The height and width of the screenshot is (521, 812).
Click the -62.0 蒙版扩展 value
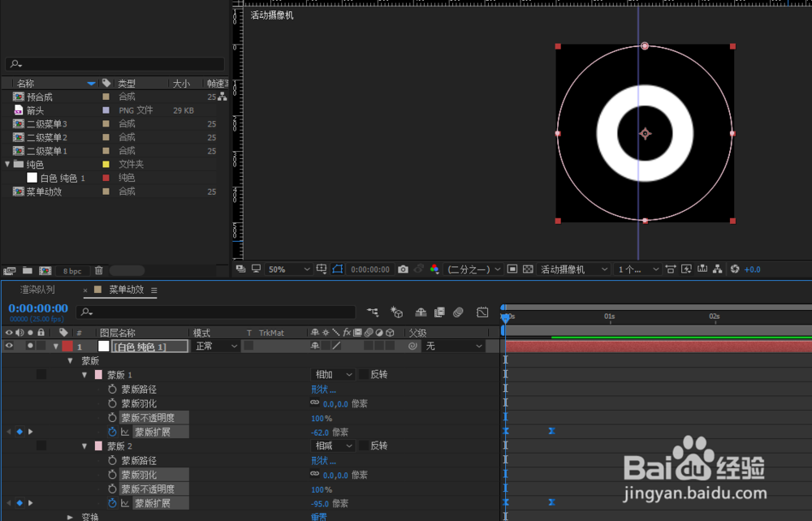click(320, 432)
